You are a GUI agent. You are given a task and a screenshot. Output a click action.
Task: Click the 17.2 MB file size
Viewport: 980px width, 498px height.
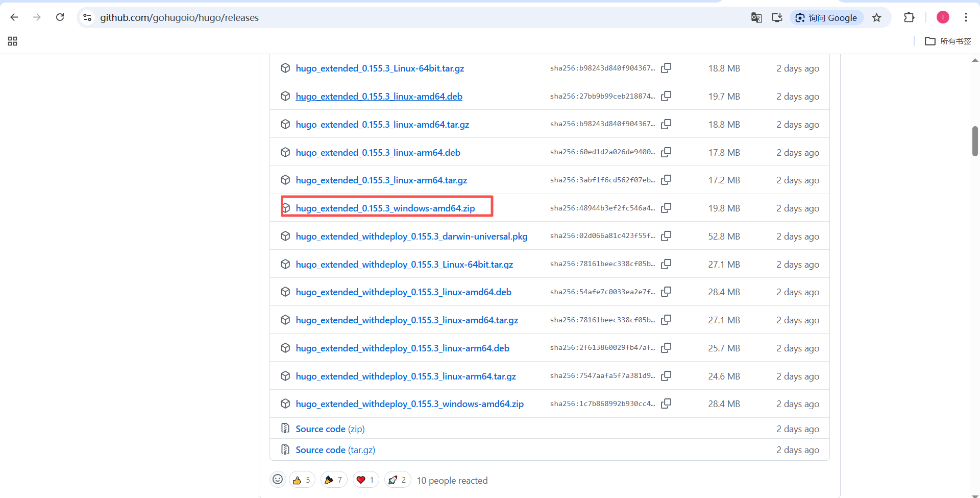tap(724, 180)
